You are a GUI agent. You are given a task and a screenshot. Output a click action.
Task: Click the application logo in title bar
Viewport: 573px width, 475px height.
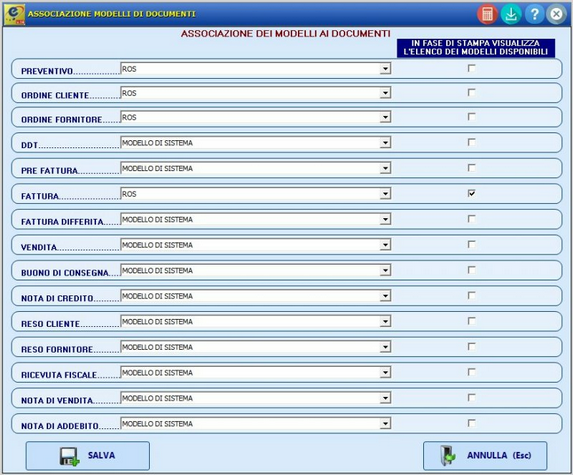click(14, 14)
